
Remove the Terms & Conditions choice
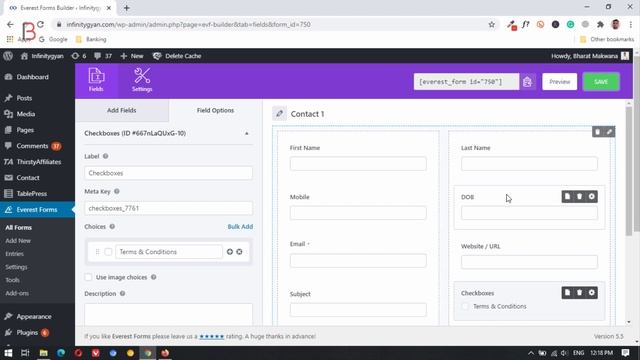point(239,252)
